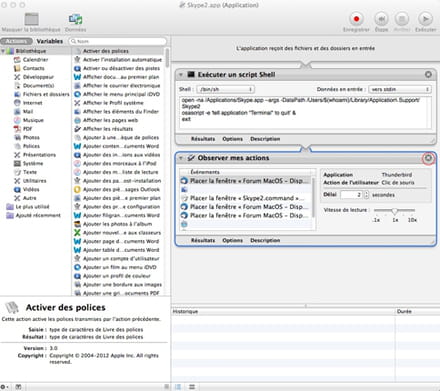Select Ajouter les photos à l'album action

coord(118,224)
